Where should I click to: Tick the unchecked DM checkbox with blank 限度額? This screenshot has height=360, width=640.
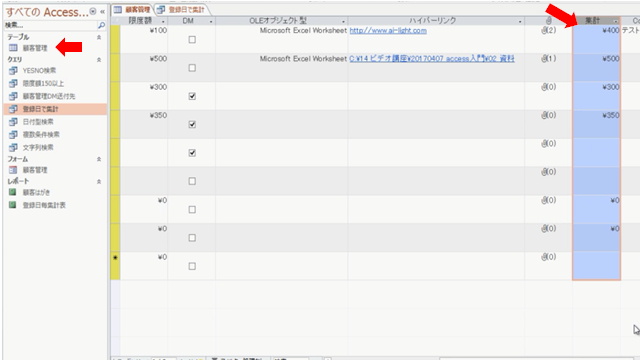(x=192, y=181)
